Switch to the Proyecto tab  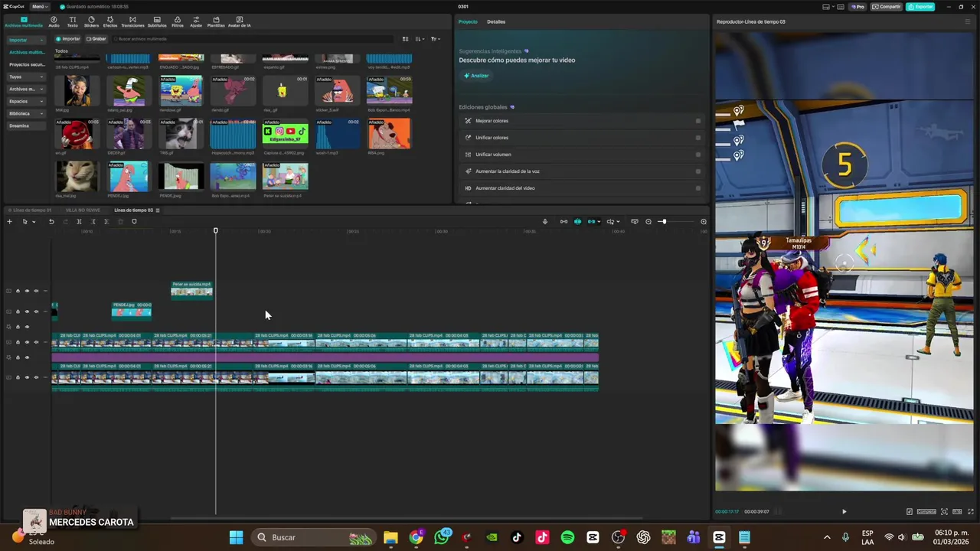point(467,21)
